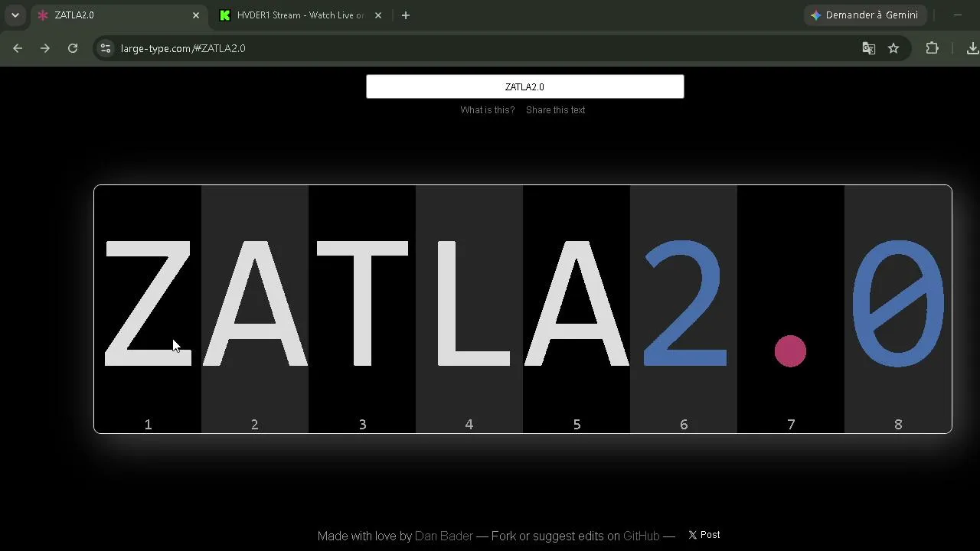Switch to the ZATLA2.0 tab
Viewport: 980px width, 551px height.
[119, 15]
